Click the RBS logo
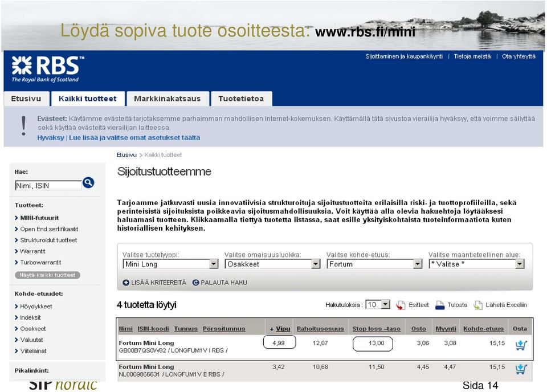This screenshot has width=547, height=392. pos(48,69)
